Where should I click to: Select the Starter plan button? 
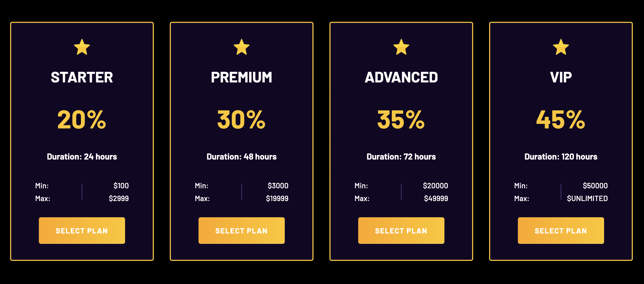pyautogui.click(x=82, y=231)
